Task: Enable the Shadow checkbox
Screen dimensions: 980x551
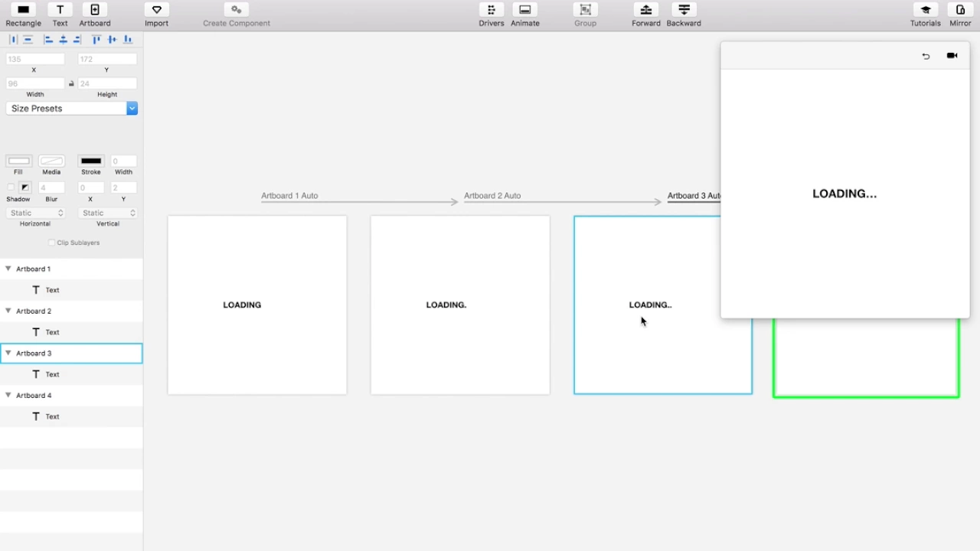Action: pyautogui.click(x=11, y=187)
